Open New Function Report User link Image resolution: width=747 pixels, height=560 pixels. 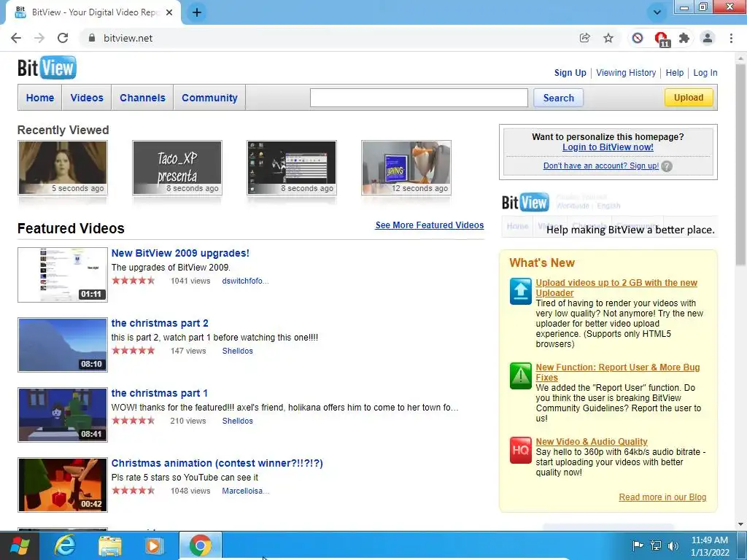(617, 373)
